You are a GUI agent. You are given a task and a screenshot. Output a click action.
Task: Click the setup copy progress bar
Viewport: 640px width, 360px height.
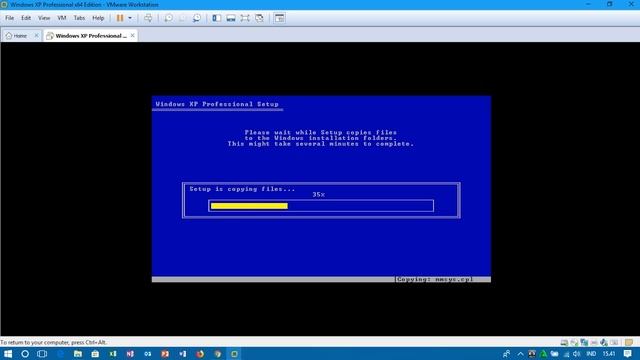tap(321, 206)
